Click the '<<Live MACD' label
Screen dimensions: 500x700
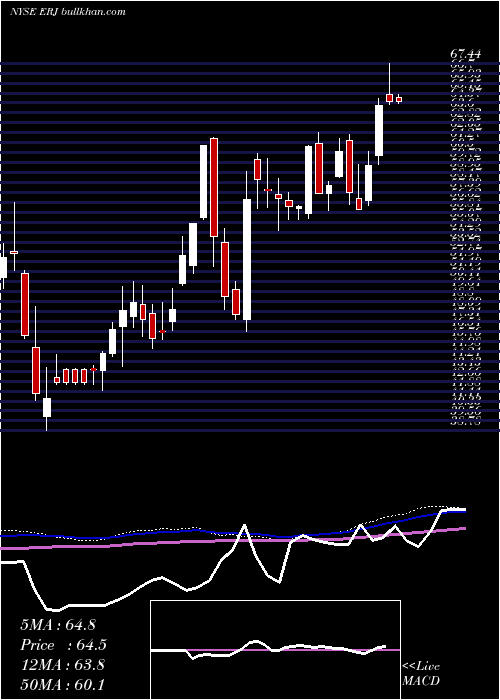421,674
